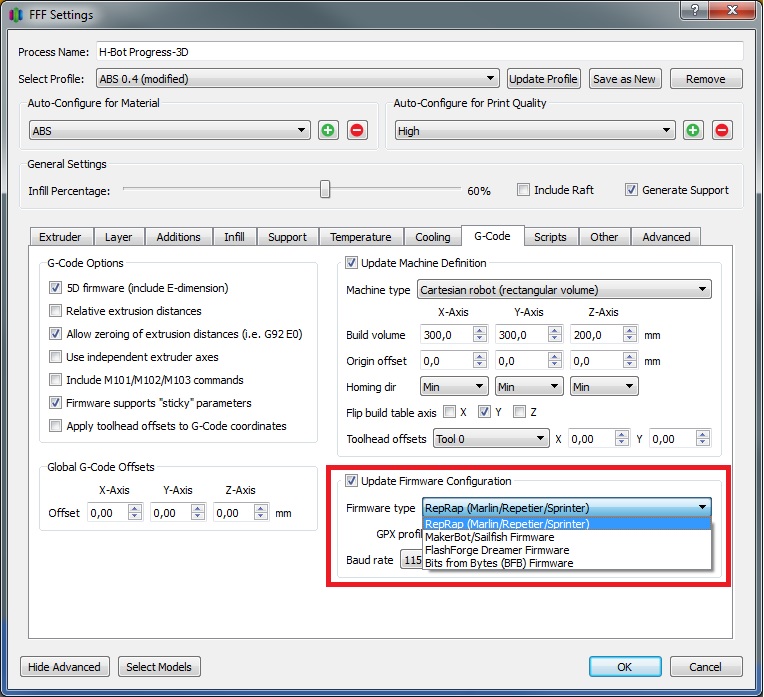Image resolution: width=764 pixels, height=697 pixels.
Task: Click the Process Name text field
Action: (x=418, y=52)
